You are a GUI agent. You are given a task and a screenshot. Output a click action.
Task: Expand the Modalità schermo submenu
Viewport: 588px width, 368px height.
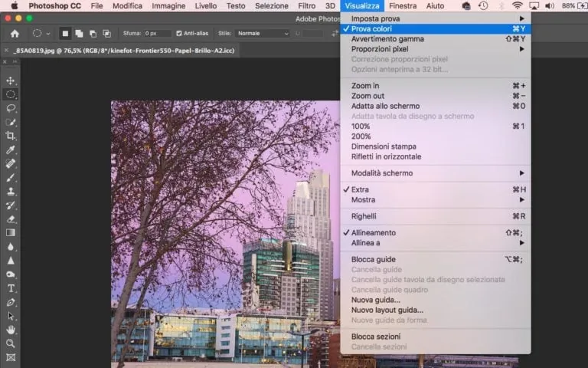[436, 173]
